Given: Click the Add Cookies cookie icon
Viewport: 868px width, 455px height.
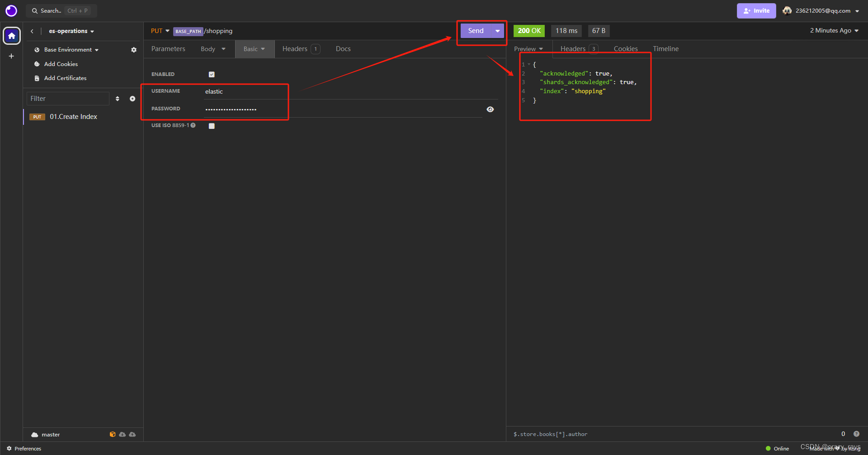Looking at the screenshot, I should (37, 64).
